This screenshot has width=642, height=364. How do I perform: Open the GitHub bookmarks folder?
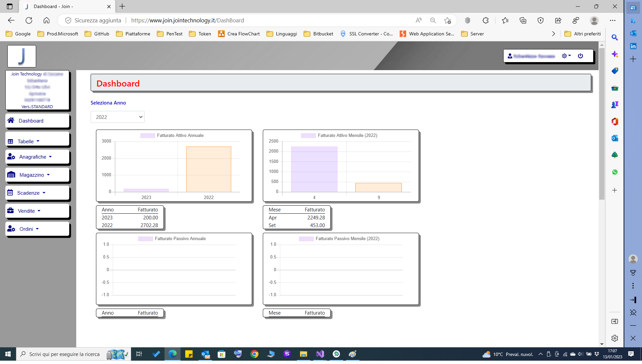[97, 34]
